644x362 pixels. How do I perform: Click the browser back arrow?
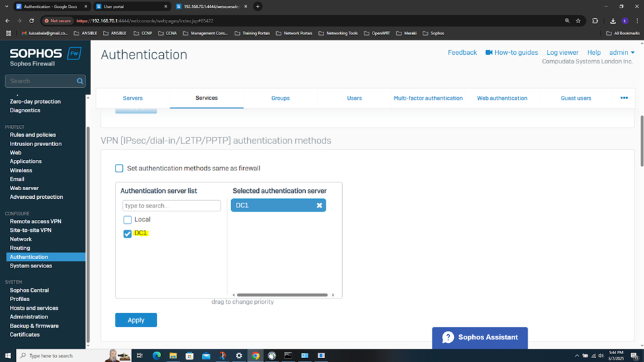(7, 20)
